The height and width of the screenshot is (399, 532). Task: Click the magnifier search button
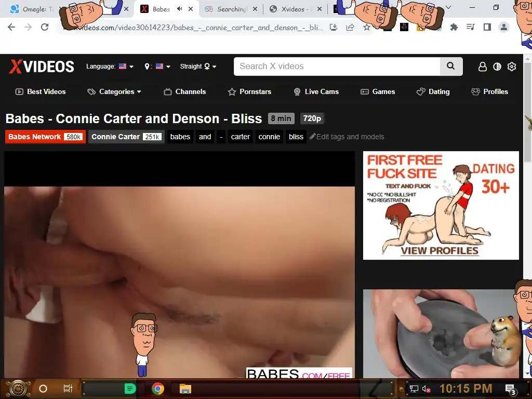(451, 66)
